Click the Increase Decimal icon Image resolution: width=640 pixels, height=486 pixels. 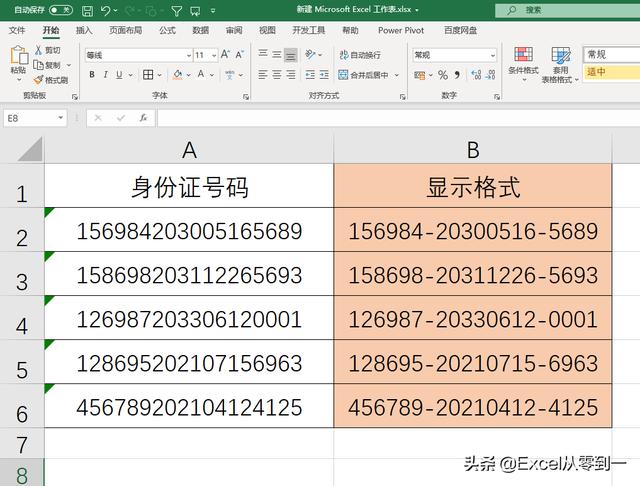point(476,75)
